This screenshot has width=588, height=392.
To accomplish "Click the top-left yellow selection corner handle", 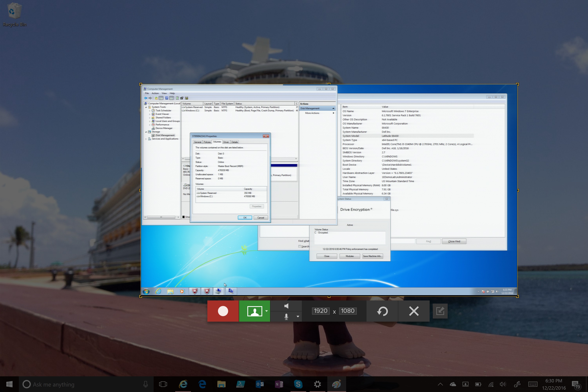I will click(x=141, y=84).
